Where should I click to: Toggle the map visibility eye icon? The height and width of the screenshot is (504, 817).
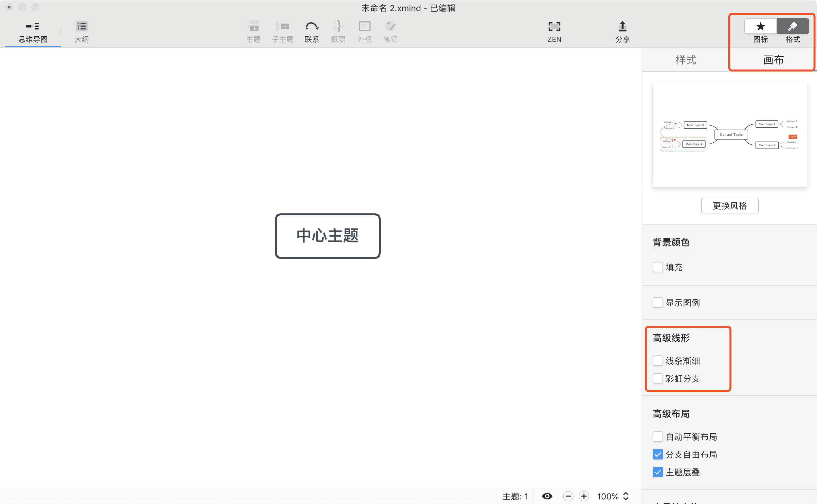pyautogui.click(x=547, y=496)
